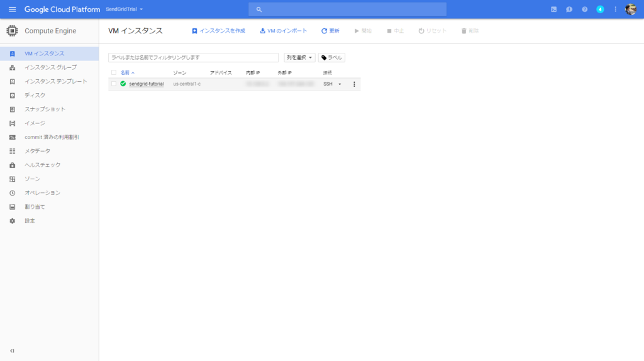Open the sendgrid-tutorial instance link
644x361 pixels.
[x=146, y=84]
